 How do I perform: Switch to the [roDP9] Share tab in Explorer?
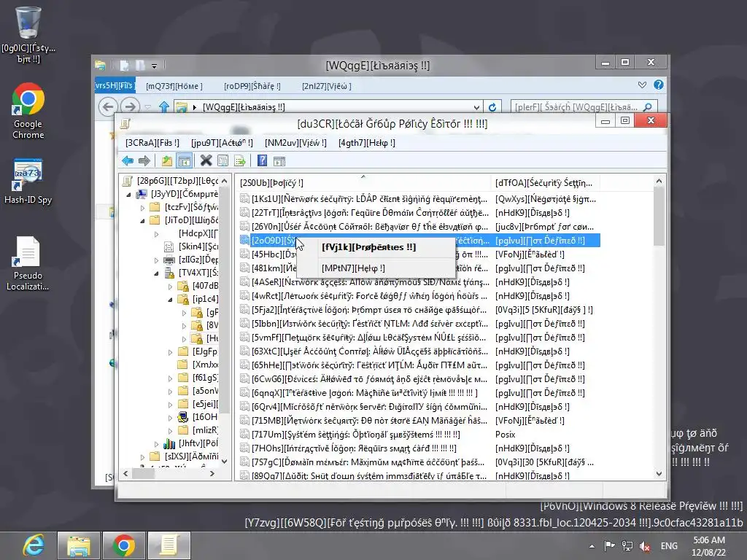point(252,86)
